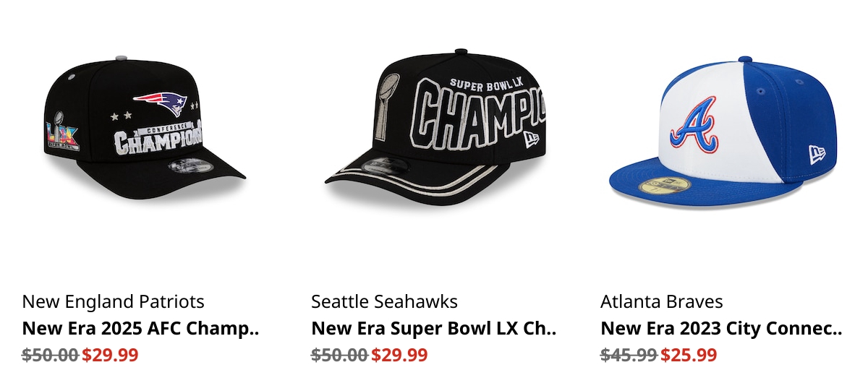Click the New Era flag logo on the Seahawks hat

[531, 137]
